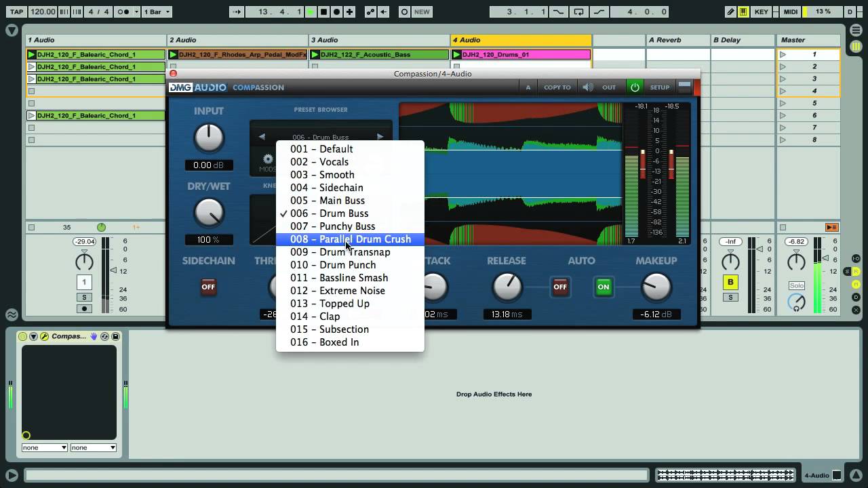Solo track 1 with S button
The width and height of the screenshot is (868, 488).
(x=84, y=298)
